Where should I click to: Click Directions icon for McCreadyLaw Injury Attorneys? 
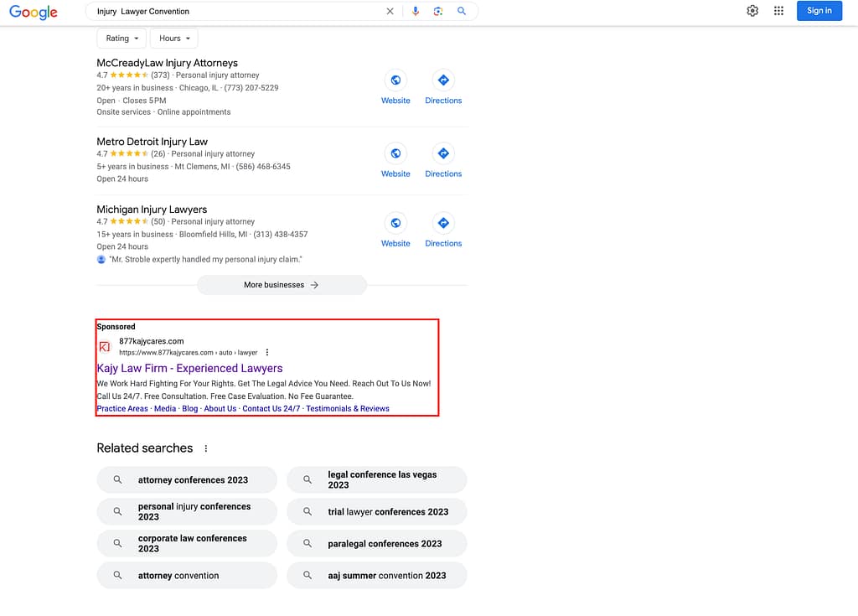pyautogui.click(x=443, y=80)
